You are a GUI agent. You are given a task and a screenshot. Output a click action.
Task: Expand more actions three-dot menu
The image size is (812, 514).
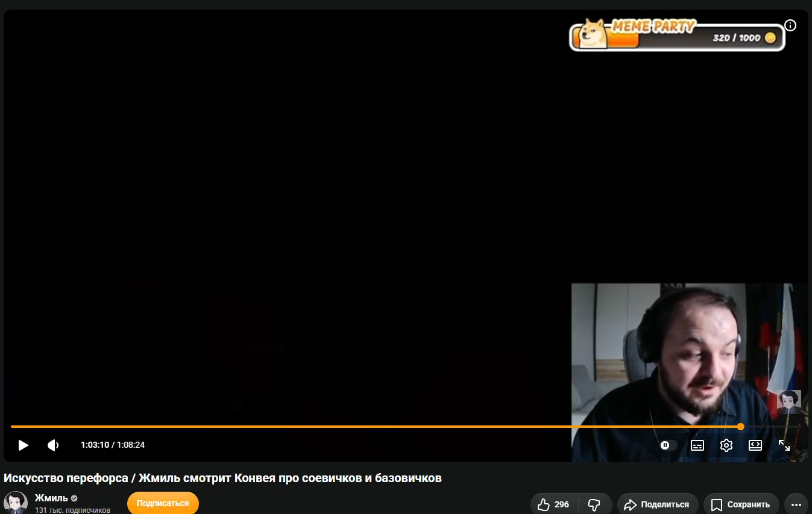click(x=796, y=504)
